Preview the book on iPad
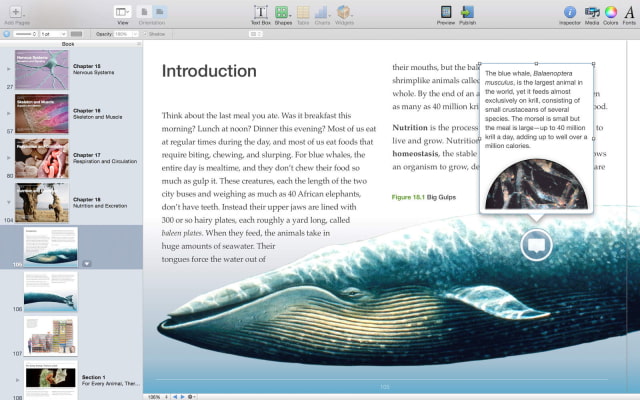The height and width of the screenshot is (400, 640). tap(445, 12)
